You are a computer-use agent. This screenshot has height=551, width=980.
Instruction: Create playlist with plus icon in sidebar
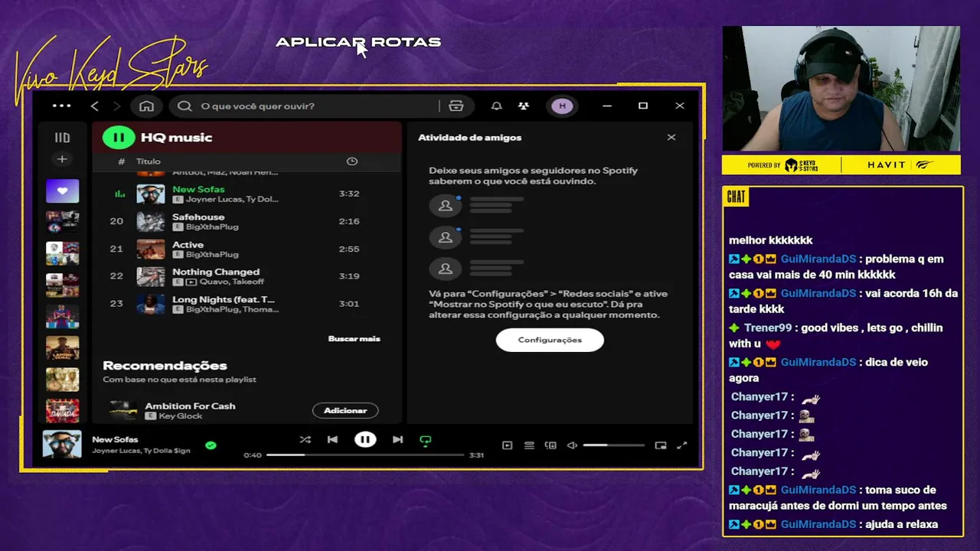point(62,159)
